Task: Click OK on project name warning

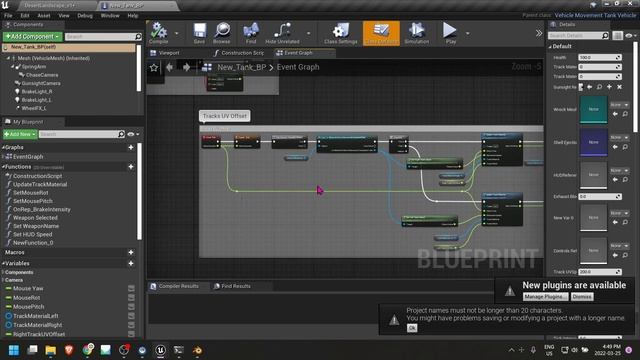Action: click(x=412, y=328)
